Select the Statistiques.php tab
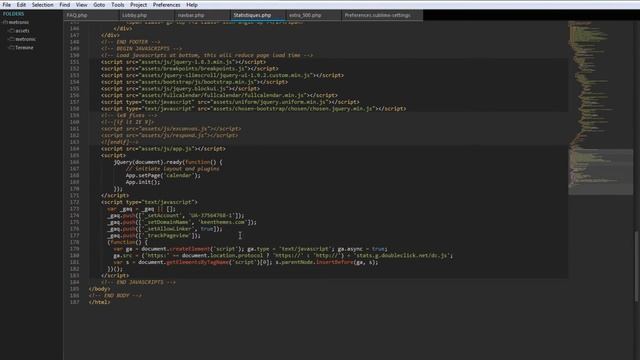This screenshot has height=360, width=640. [258, 15]
